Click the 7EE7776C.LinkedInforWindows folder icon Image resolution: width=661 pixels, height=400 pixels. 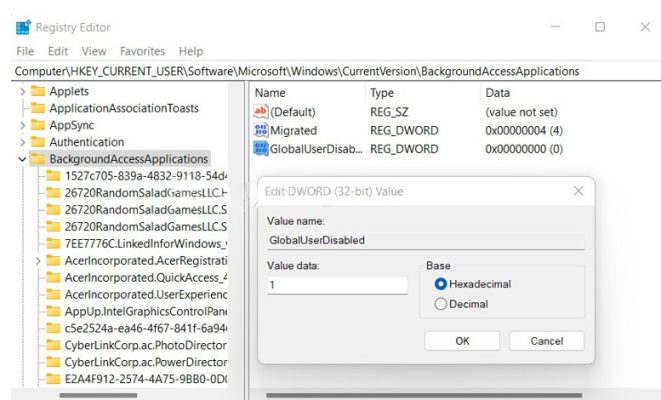point(53,244)
